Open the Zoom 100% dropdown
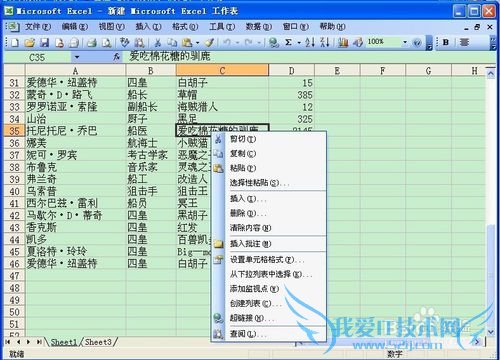Screen dimensions: 500x360 pos(405,42)
